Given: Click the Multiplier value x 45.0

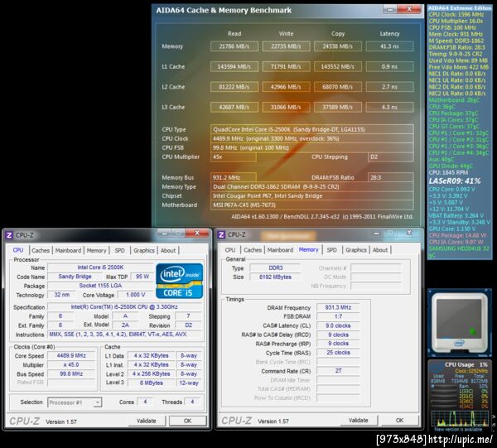Looking at the screenshot, I should coord(71,364).
